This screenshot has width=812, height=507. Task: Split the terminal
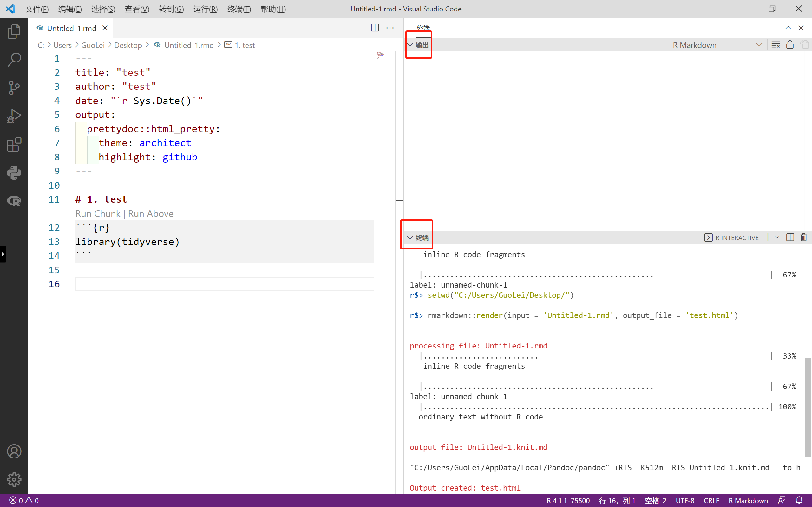[790, 237]
